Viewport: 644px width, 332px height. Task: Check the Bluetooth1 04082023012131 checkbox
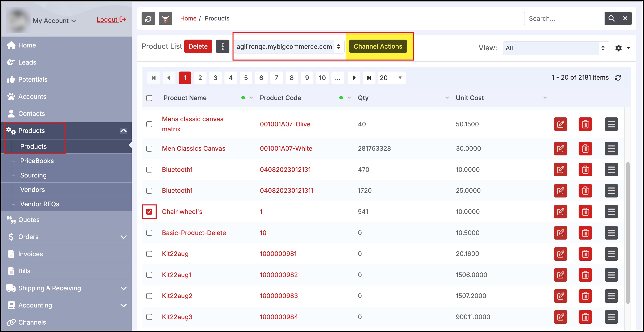[x=149, y=170]
